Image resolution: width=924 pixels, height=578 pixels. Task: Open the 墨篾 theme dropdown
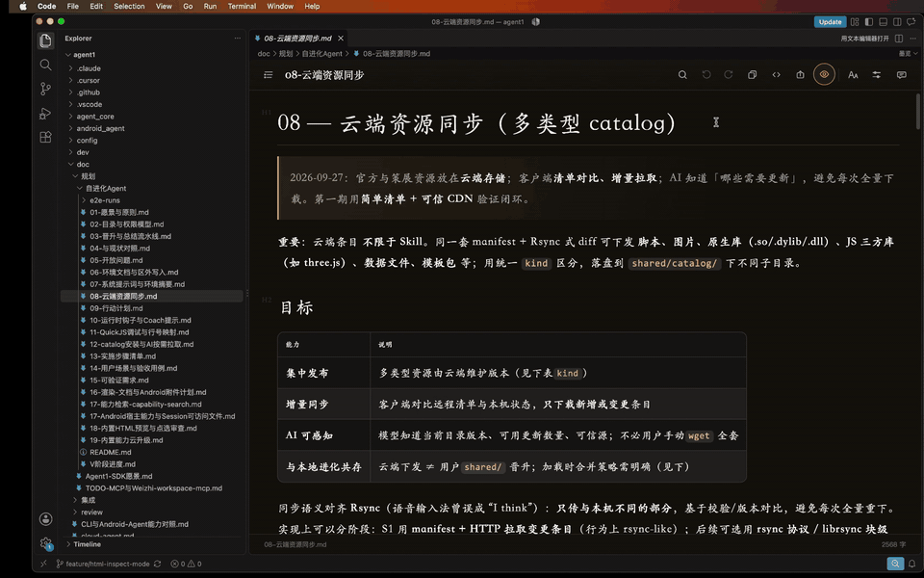point(908,54)
